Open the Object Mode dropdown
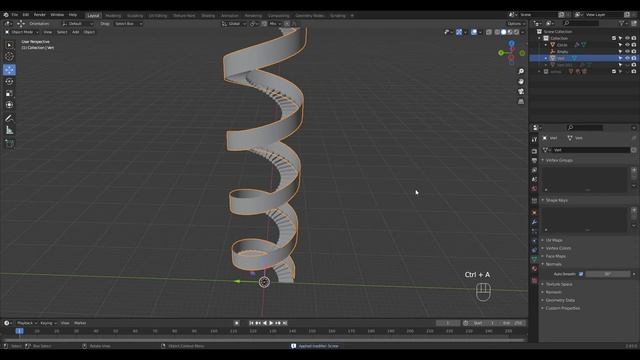Image resolution: width=640 pixels, height=360 pixels. tap(22, 32)
